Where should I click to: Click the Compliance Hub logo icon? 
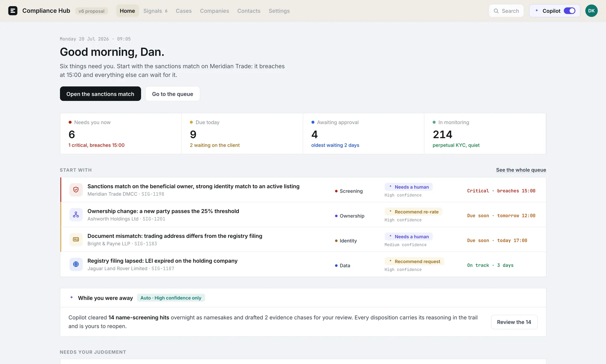point(13,11)
